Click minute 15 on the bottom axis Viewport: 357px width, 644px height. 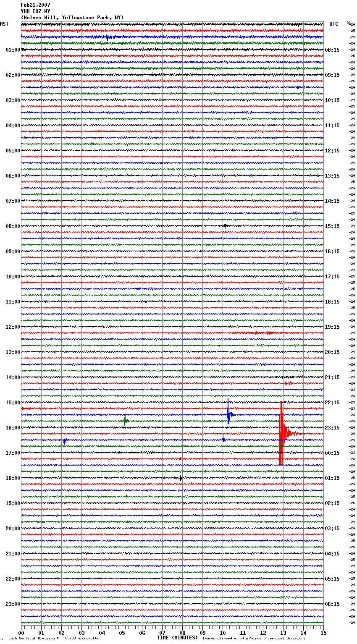point(323,633)
